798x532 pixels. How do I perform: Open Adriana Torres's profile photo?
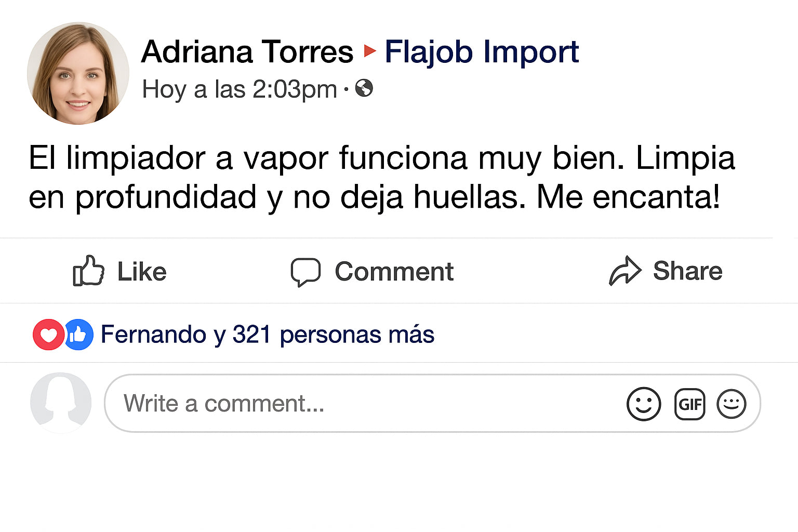click(78, 73)
